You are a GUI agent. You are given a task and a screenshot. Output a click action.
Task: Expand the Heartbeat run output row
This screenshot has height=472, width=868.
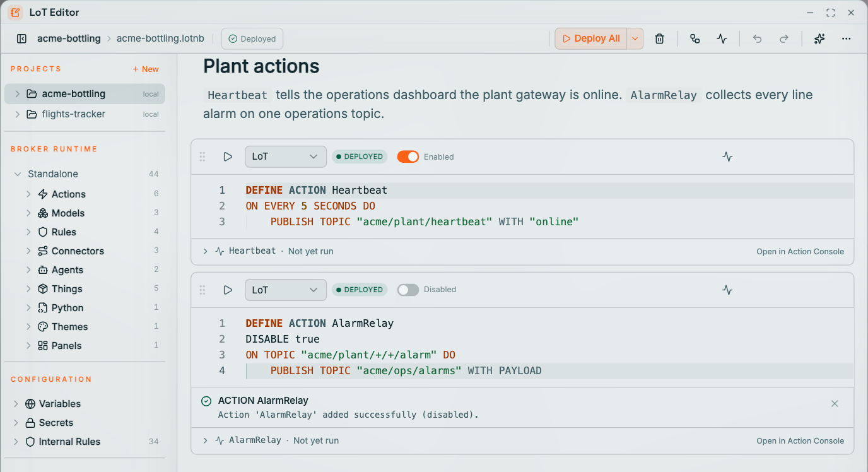[206, 251]
